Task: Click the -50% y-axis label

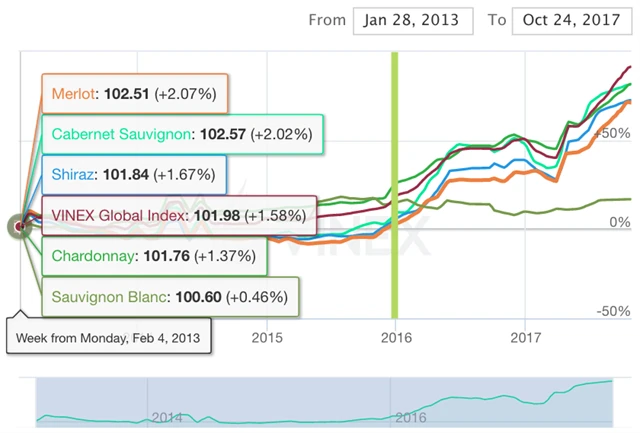Action: pos(610,311)
